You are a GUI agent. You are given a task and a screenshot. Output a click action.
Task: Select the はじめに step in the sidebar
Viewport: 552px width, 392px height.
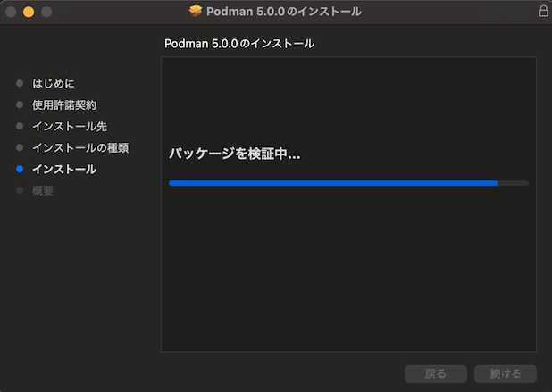(x=54, y=83)
